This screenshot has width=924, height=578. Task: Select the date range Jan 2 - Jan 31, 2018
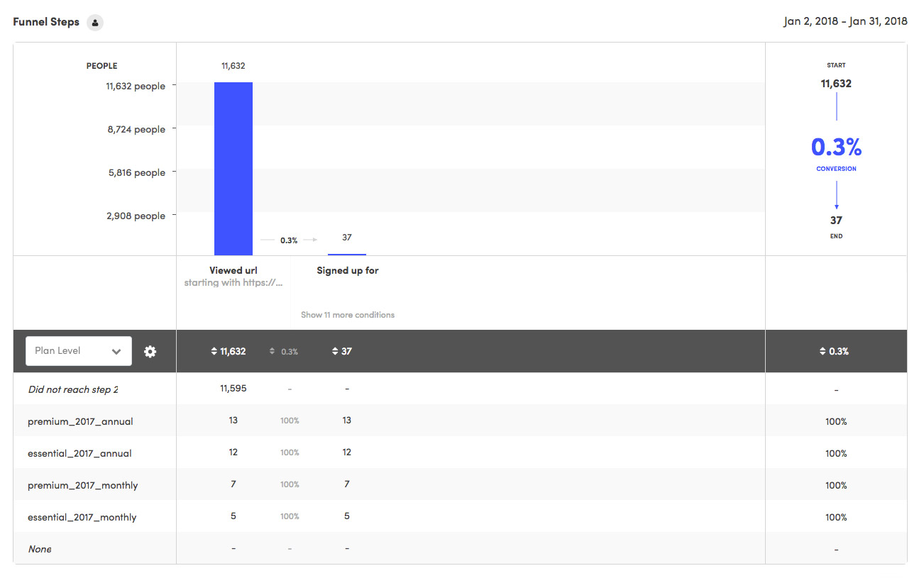(845, 21)
